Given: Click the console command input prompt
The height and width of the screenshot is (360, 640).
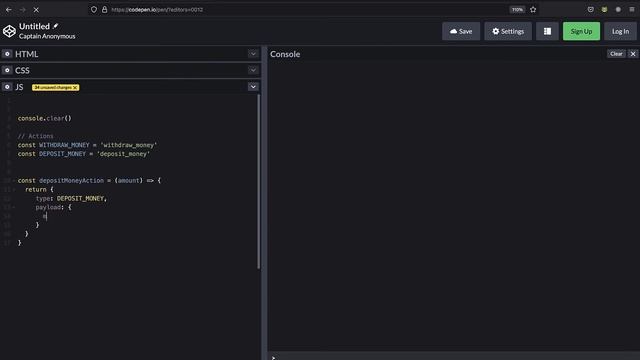Looking at the screenshot, I should pos(453,356).
